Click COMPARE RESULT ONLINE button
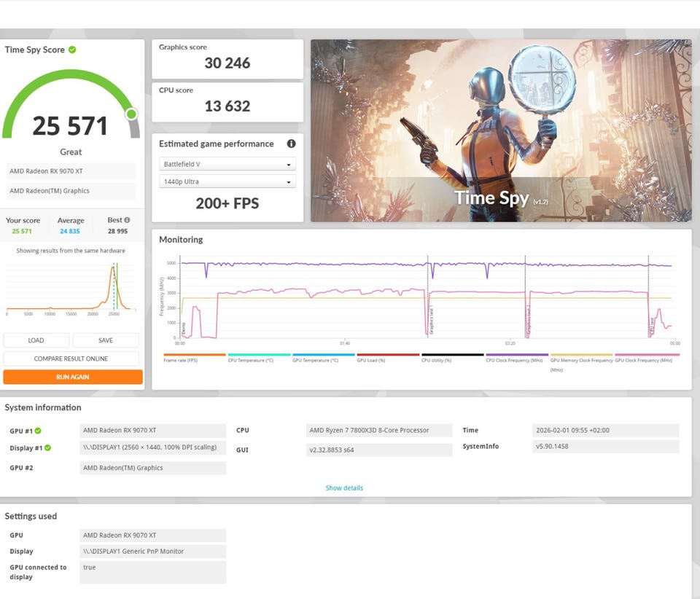 click(x=71, y=359)
